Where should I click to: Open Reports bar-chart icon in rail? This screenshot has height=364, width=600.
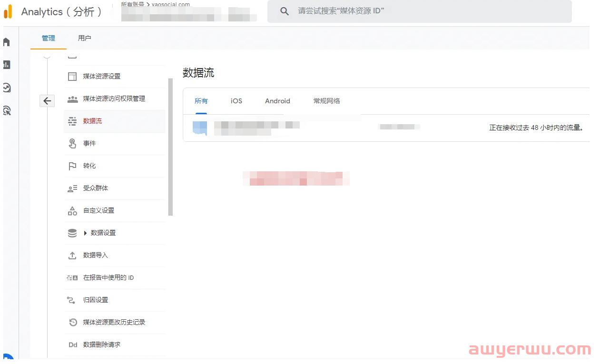pyautogui.click(x=7, y=65)
